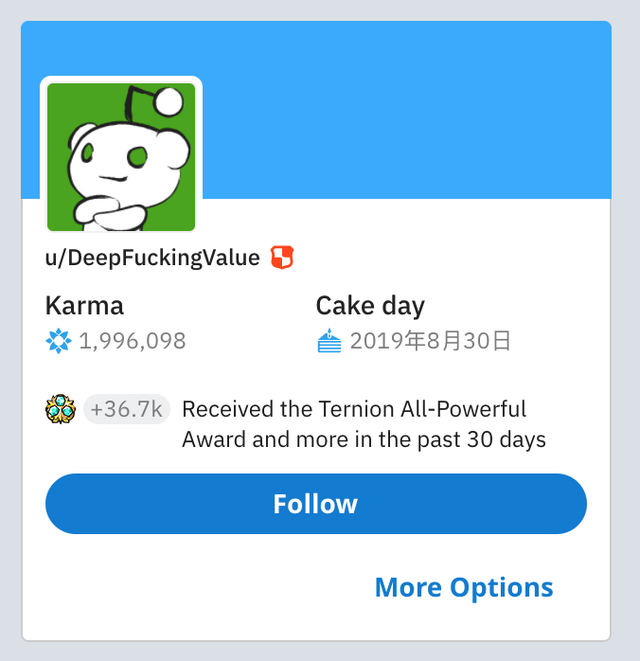Click the blue profile banner area

pyautogui.click(x=420, y=110)
